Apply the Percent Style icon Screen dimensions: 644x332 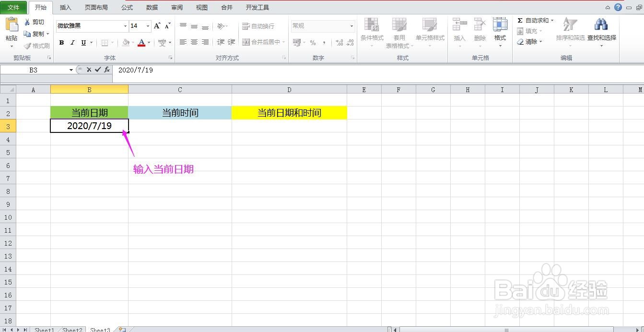click(314, 43)
